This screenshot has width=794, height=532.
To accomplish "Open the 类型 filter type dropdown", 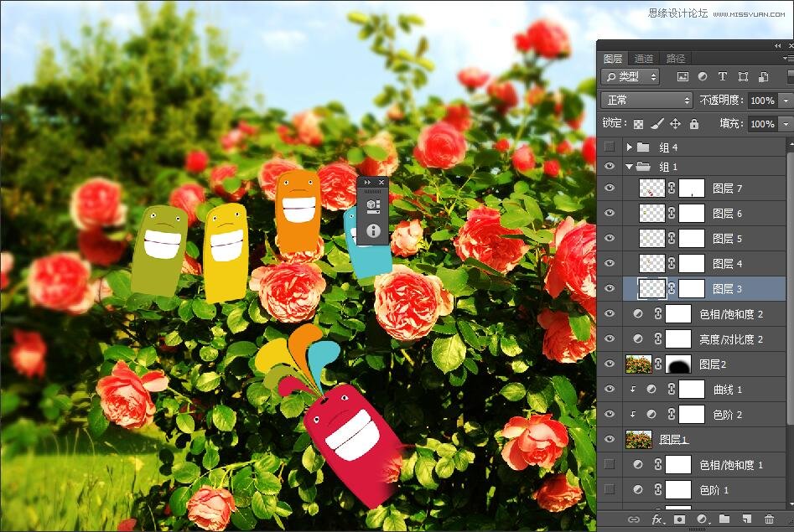I will coord(631,76).
